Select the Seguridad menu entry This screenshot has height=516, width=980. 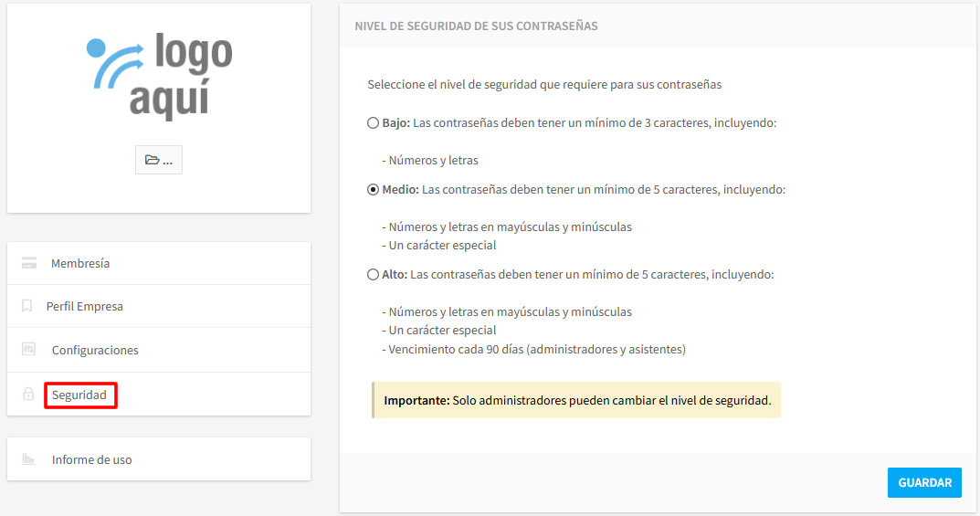(79, 395)
